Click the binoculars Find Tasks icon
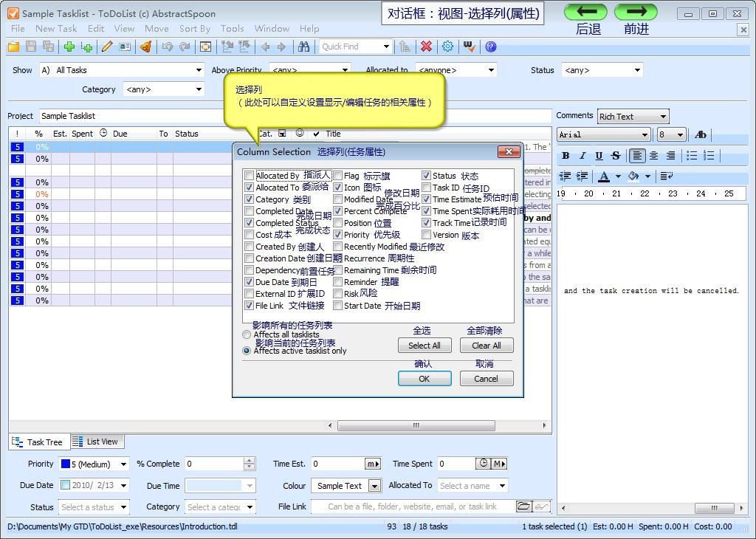Image resolution: width=756 pixels, height=539 pixels. [303, 47]
